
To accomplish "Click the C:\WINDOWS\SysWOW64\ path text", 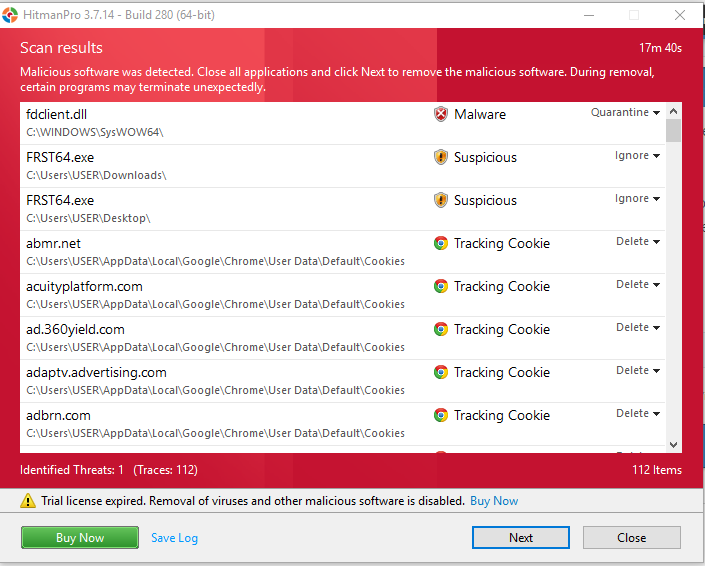I will (x=94, y=132).
